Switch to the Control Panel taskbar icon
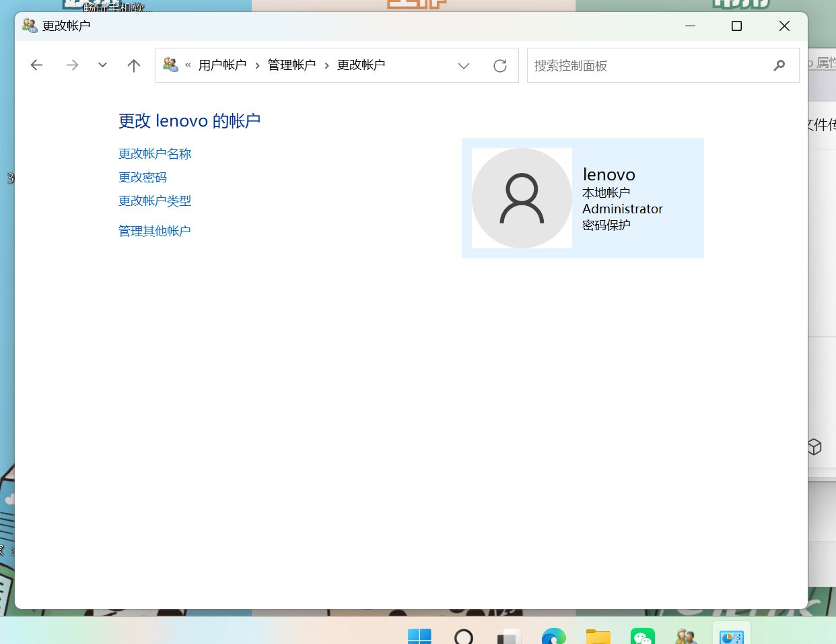This screenshot has height=644, width=836. [x=731, y=636]
